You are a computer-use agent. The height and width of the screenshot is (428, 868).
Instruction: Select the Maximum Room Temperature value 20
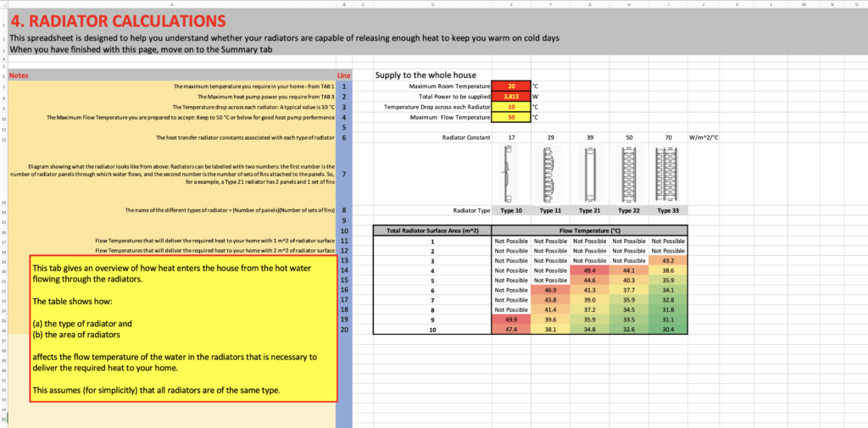(x=511, y=86)
